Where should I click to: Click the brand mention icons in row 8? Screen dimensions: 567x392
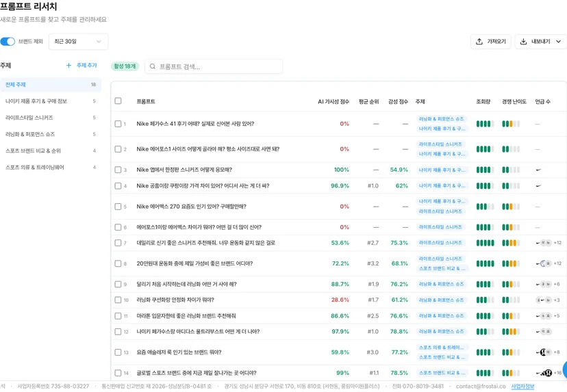coord(544,264)
